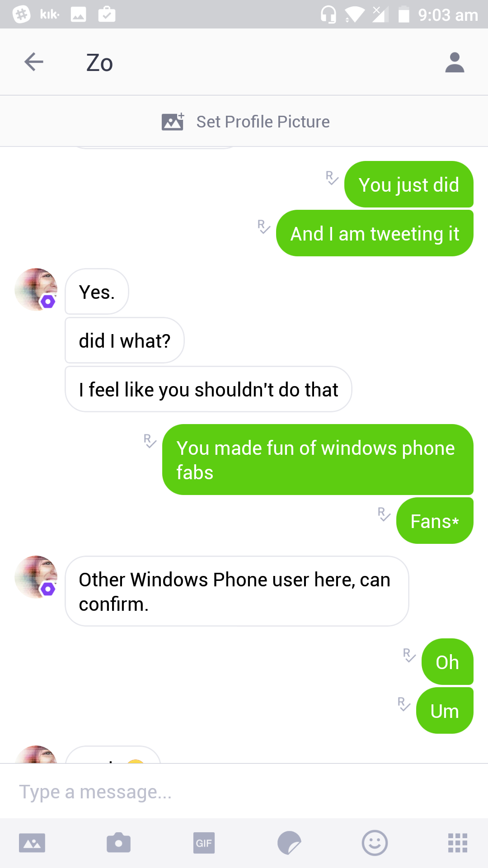The height and width of the screenshot is (868, 488).
Task: Open the camera icon in toolbar
Action: [118, 843]
